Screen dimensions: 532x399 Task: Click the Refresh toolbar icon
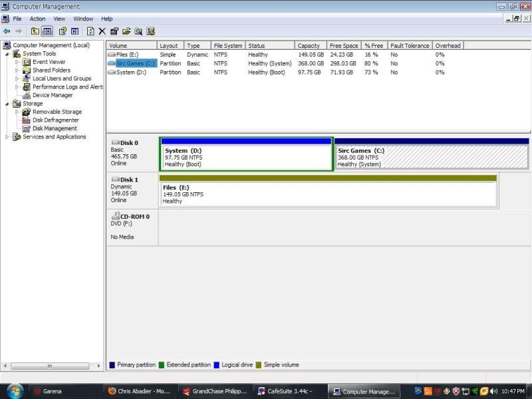[90, 31]
